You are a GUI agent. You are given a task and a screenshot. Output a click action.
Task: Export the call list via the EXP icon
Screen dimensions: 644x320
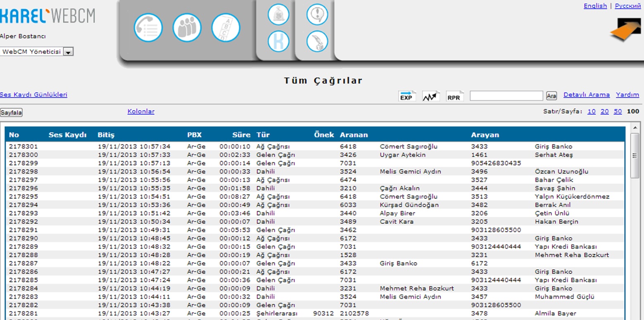(407, 95)
